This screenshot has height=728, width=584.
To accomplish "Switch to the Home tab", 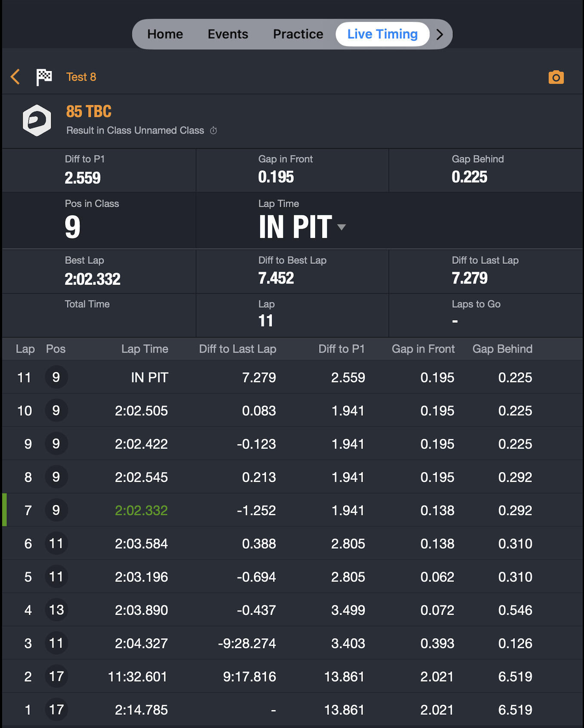I will [165, 34].
